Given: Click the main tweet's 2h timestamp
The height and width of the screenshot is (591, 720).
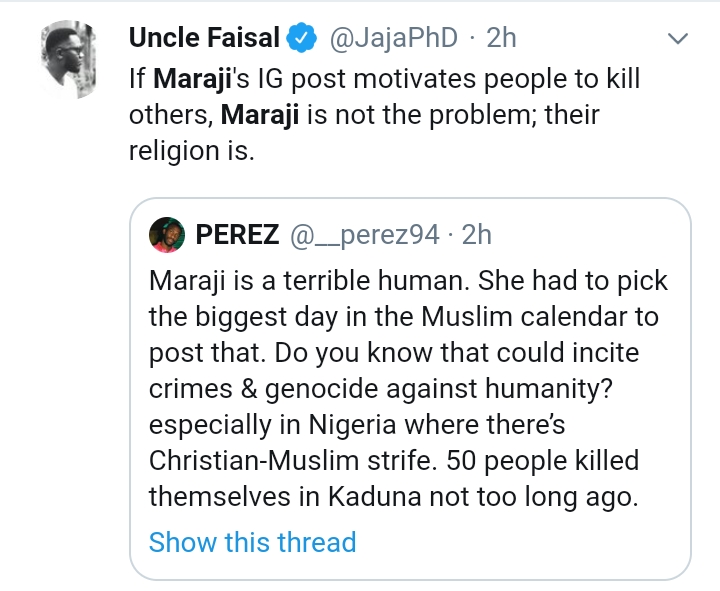Looking at the screenshot, I should click(501, 39).
